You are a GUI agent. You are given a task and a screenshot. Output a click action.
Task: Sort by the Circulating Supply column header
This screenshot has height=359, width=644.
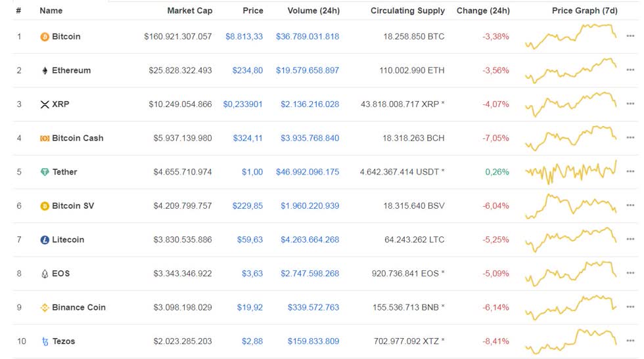[407, 11]
